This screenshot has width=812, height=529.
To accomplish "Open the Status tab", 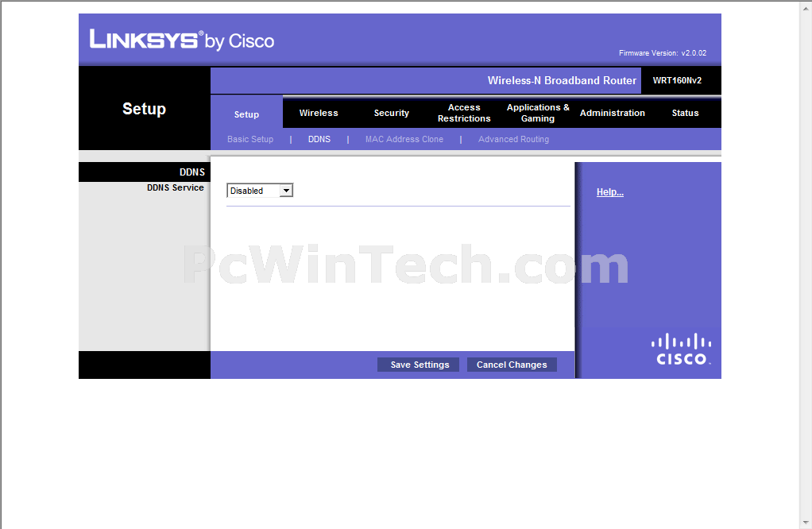I will coord(685,113).
